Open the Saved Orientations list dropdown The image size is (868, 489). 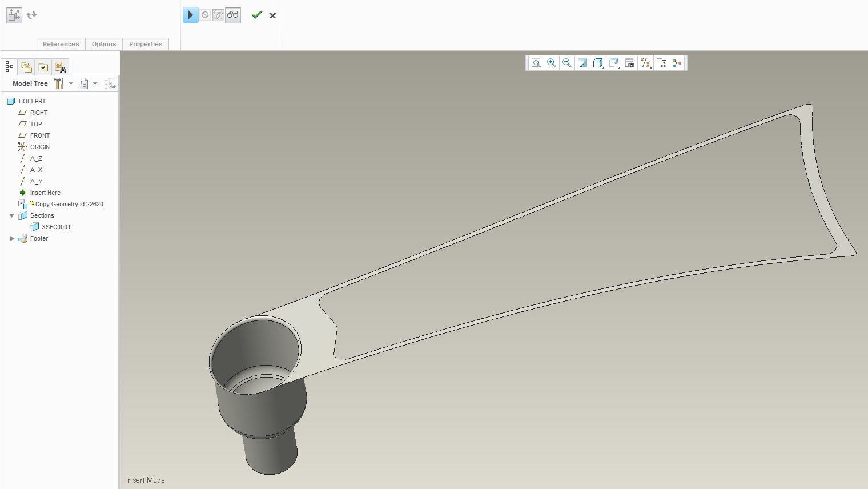click(x=614, y=63)
